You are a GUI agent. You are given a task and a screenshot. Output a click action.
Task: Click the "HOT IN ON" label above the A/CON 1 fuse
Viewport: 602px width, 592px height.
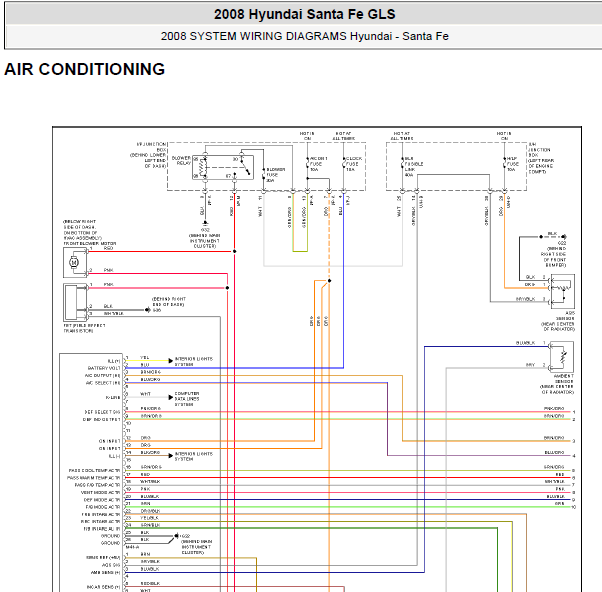tap(307, 136)
